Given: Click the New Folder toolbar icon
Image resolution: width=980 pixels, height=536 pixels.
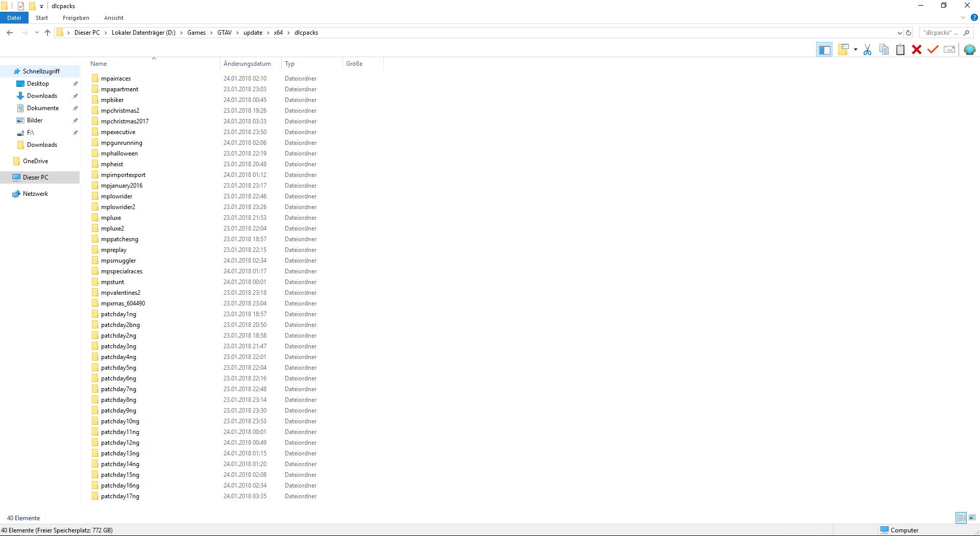Looking at the screenshot, I should (843, 49).
